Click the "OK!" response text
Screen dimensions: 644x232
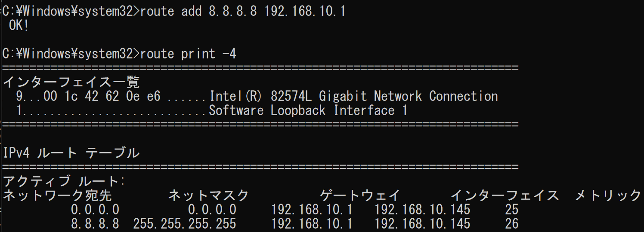pyautogui.click(x=19, y=26)
